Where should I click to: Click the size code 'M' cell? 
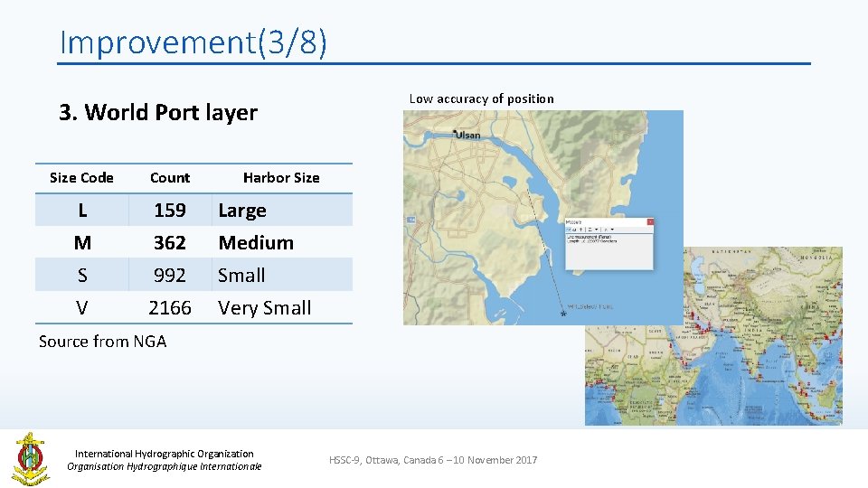pos(82,242)
